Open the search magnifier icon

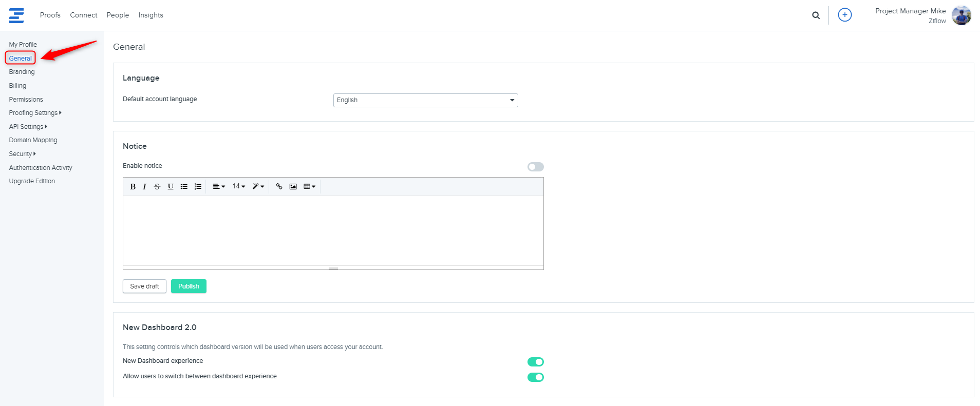pos(816,15)
